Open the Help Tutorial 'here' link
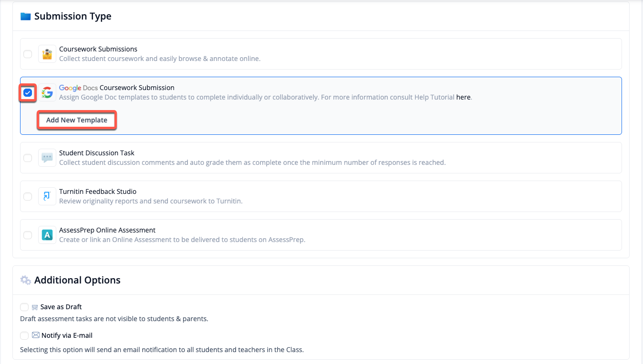The height and width of the screenshot is (364, 643). tap(463, 97)
